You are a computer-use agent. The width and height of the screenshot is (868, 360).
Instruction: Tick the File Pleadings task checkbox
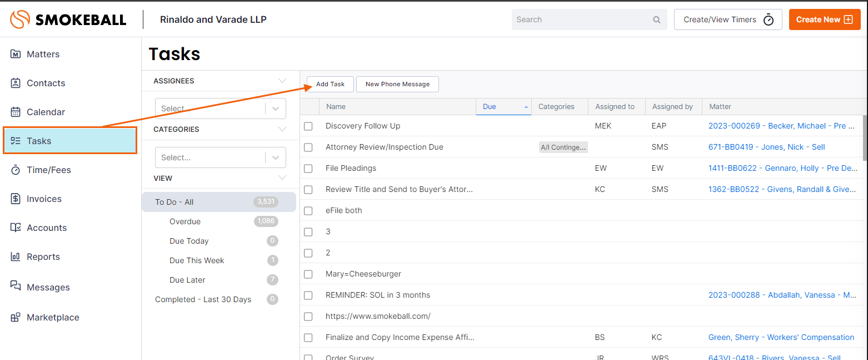click(308, 169)
